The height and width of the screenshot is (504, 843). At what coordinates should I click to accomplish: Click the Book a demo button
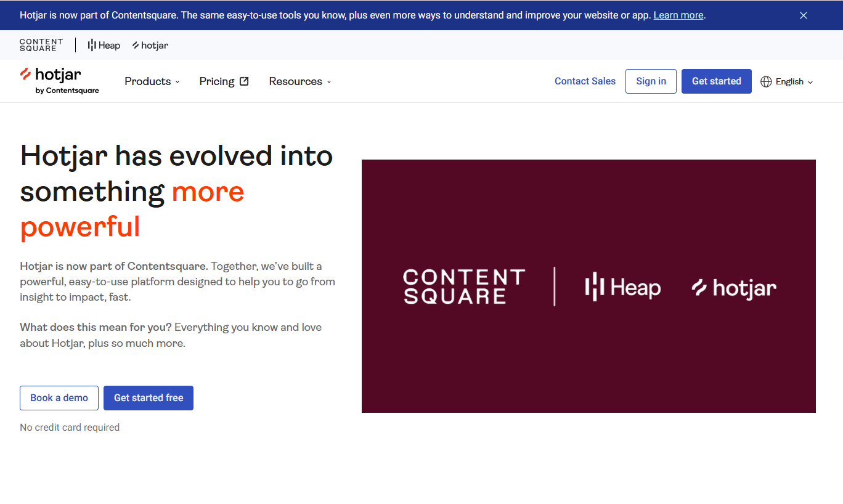[x=59, y=398]
